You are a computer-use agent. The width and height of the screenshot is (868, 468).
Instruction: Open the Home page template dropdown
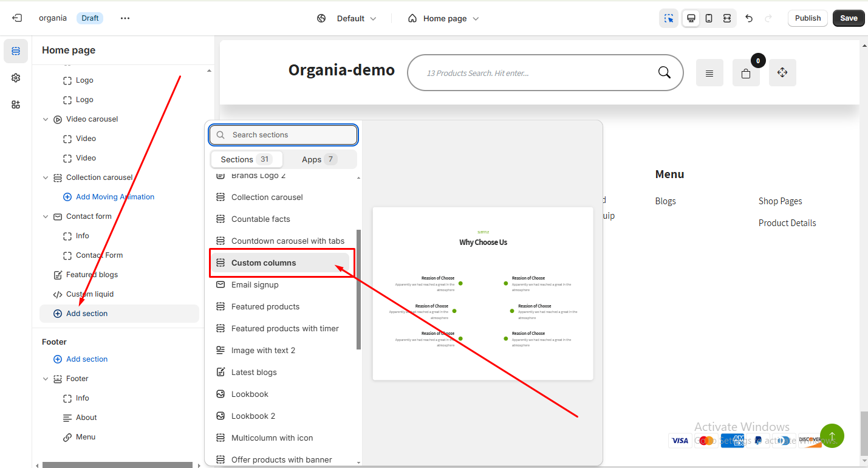click(x=451, y=18)
